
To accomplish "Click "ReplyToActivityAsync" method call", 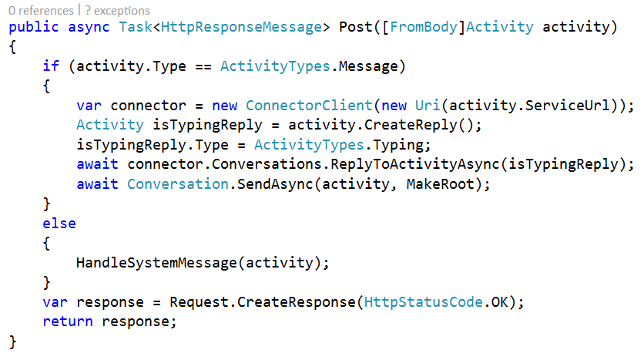I will coord(414,164).
